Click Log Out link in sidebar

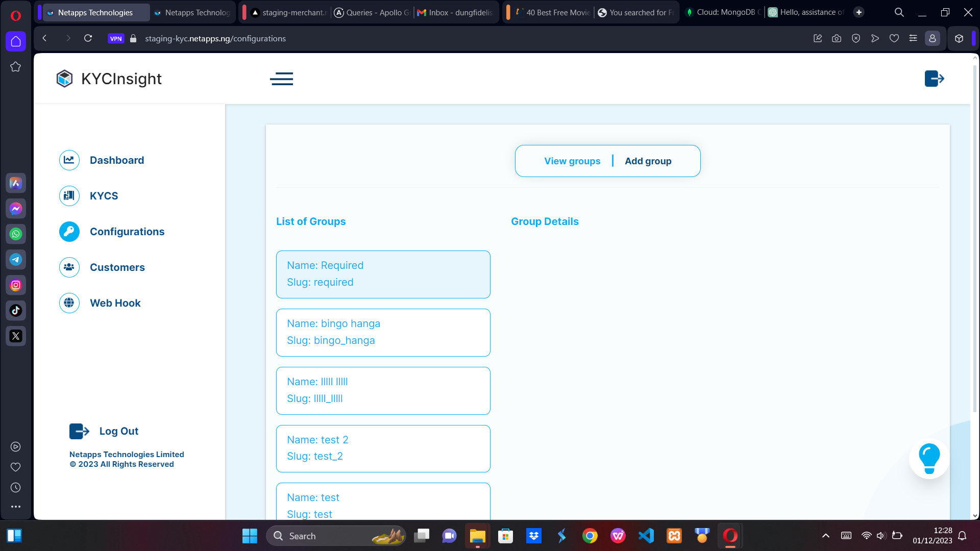pos(118,431)
